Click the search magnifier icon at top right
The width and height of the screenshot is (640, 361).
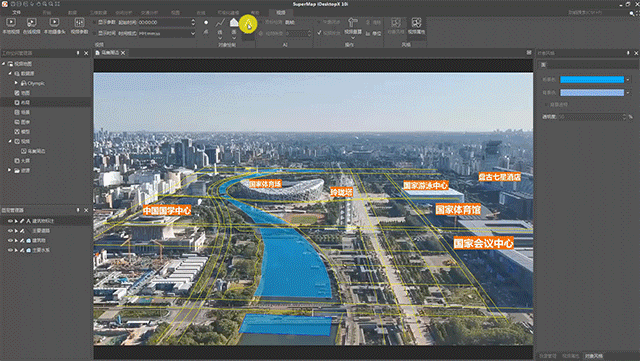[632, 13]
